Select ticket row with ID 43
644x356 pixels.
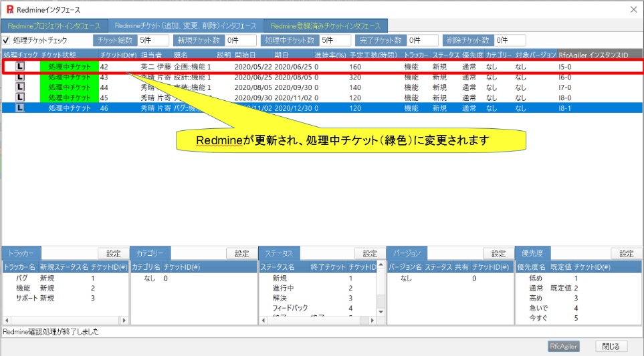[x=322, y=77]
